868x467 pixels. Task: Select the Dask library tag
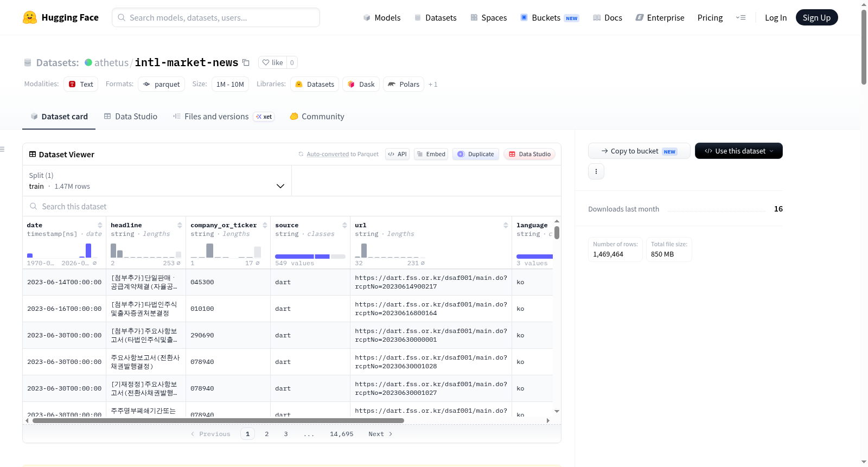[361, 84]
